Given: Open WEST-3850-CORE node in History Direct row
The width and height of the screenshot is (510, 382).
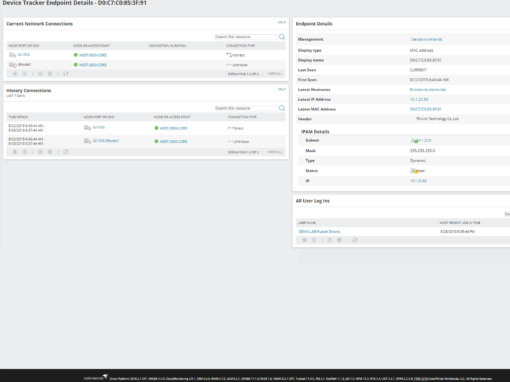Looking at the screenshot, I should point(174,128).
